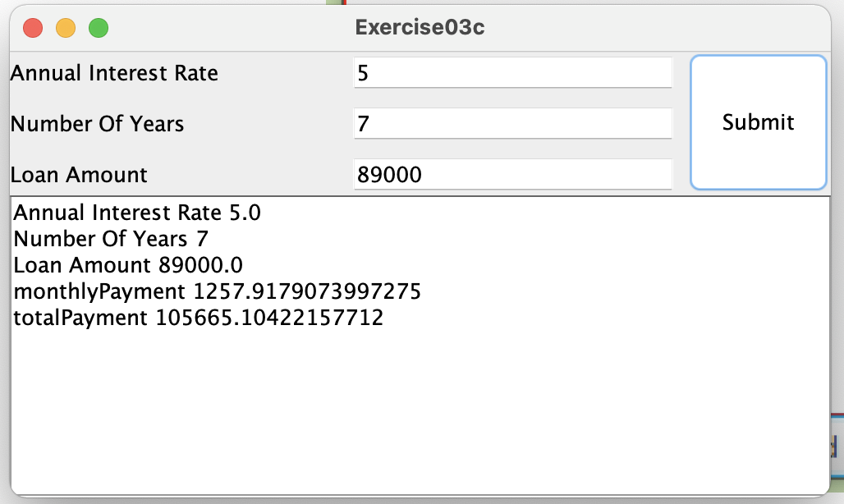
Task: Click inside the Number Of Years field
Action: (511, 123)
